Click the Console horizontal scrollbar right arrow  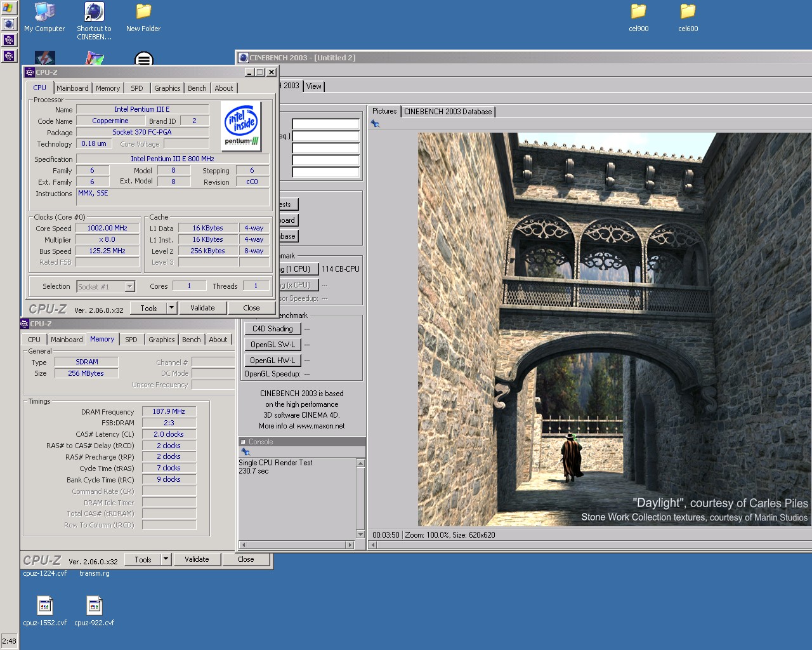click(x=350, y=545)
